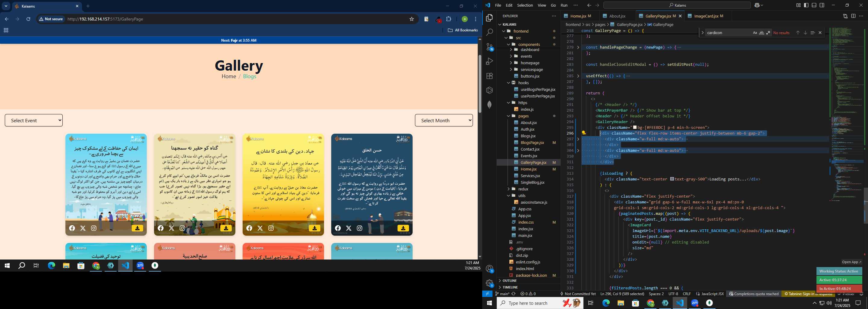The height and width of the screenshot is (309, 868).
Task: Toggle the bottom Panel layout button
Action: 814,5
